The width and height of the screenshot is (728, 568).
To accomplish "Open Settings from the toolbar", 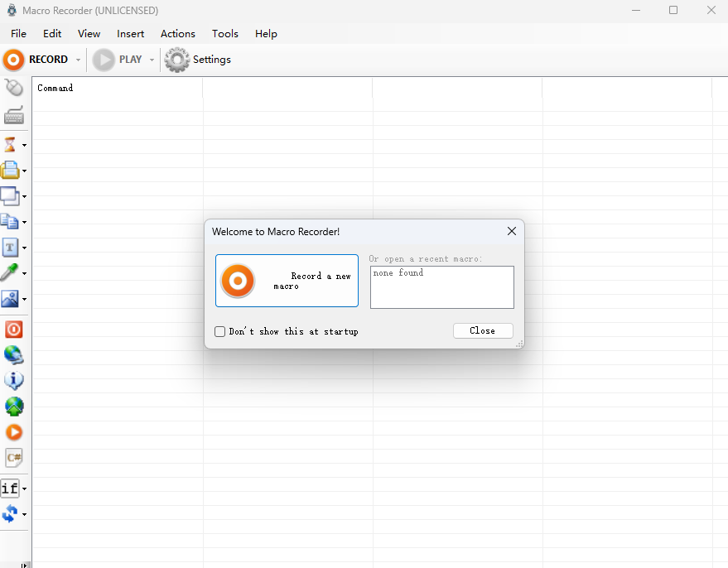I will pyautogui.click(x=199, y=60).
